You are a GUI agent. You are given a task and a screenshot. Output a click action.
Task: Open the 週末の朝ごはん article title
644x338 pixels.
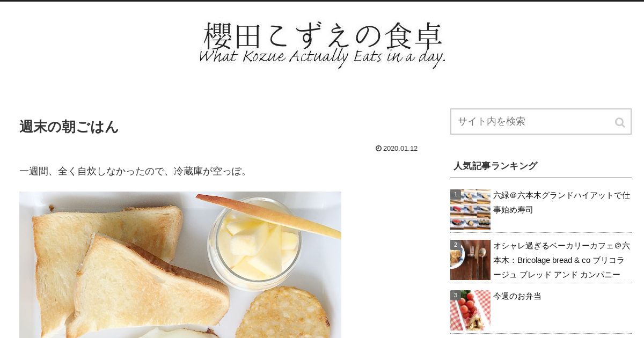(69, 127)
